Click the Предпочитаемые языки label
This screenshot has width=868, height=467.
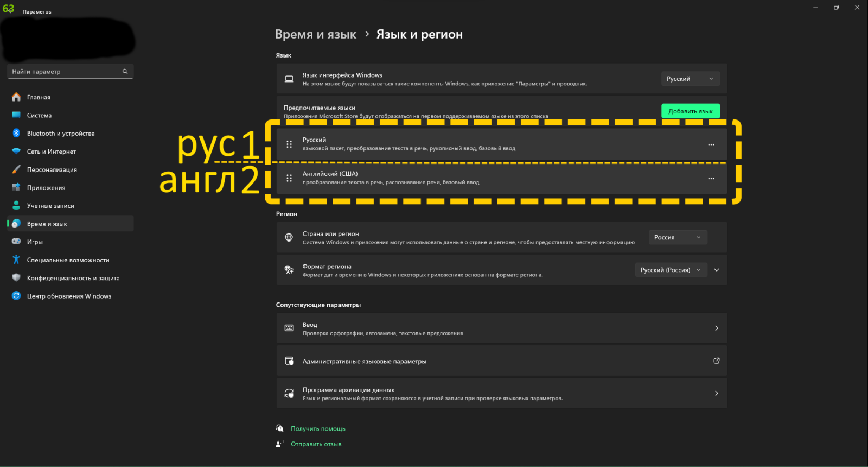click(320, 108)
